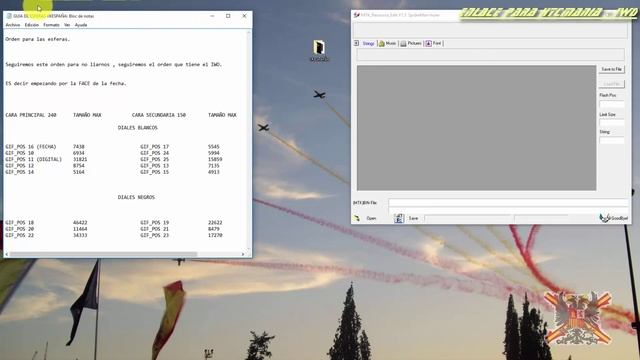Open the Ayuda menu in Notepad

coord(81,25)
